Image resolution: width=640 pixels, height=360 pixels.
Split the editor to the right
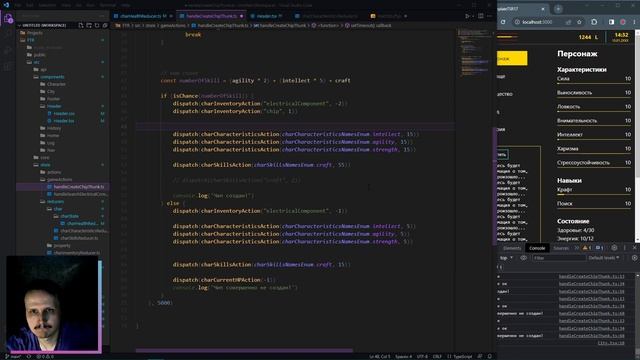point(481,16)
